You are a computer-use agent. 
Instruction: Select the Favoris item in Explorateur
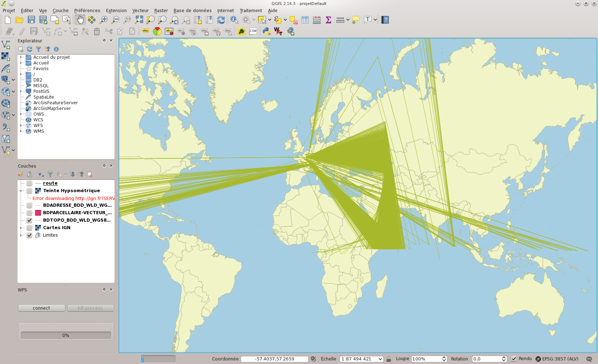[x=41, y=69]
